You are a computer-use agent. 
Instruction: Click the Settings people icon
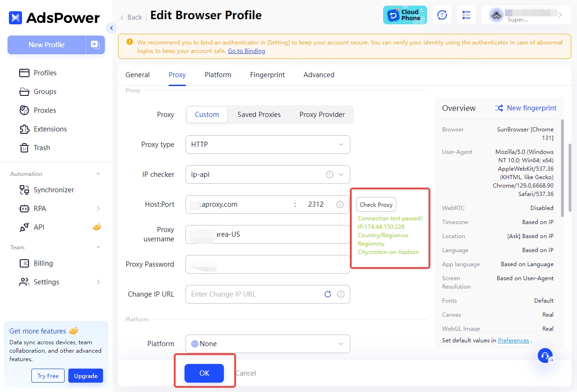click(x=24, y=282)
